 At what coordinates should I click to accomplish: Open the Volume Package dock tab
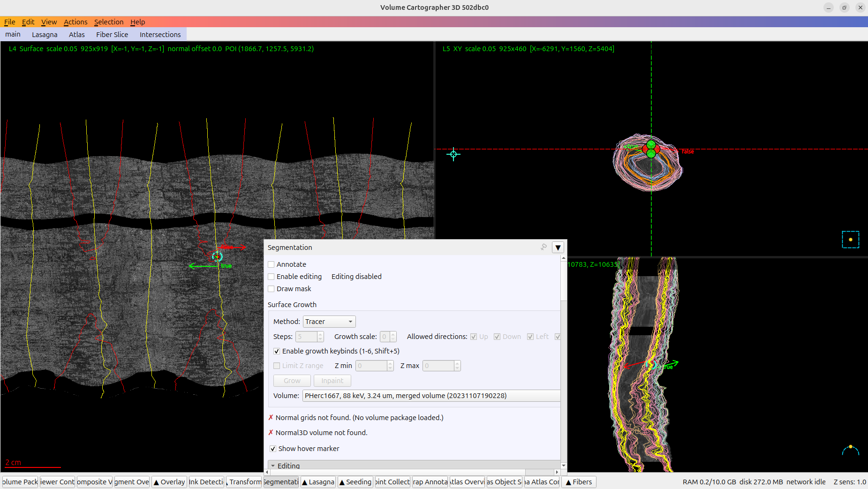[x=20, y=482]
